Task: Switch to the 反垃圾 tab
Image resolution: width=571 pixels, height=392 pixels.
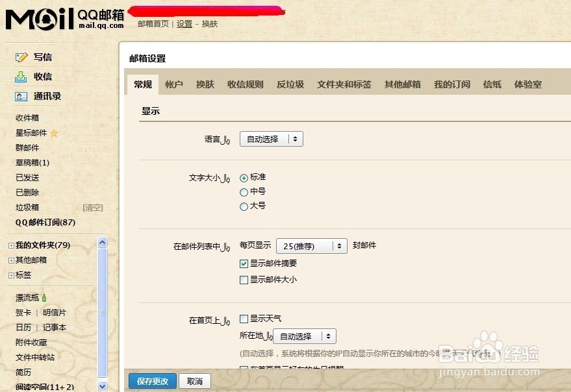Action: click(x=289, y=84)
